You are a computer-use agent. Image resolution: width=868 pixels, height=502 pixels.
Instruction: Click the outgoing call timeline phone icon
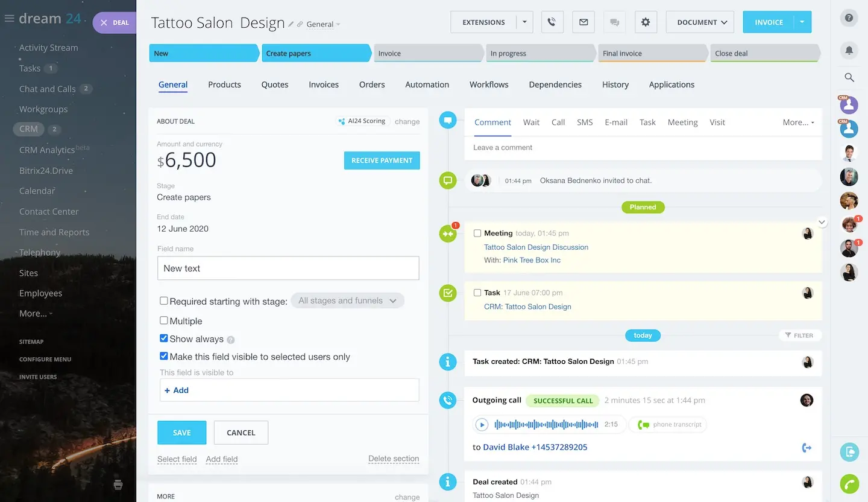tap(447, 399)
